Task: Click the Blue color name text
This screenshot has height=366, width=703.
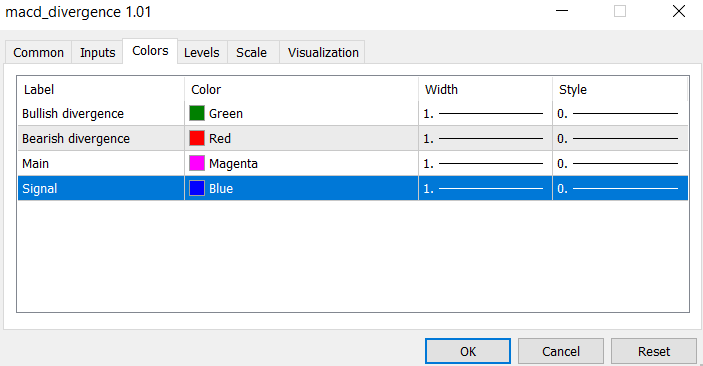Action: click(x=221, y=189)
